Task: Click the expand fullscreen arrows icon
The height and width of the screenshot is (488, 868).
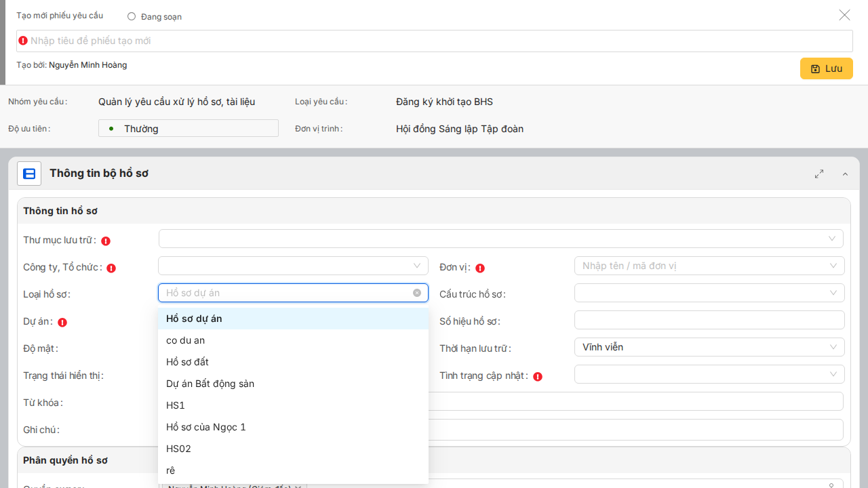Action: coord(819,174)
